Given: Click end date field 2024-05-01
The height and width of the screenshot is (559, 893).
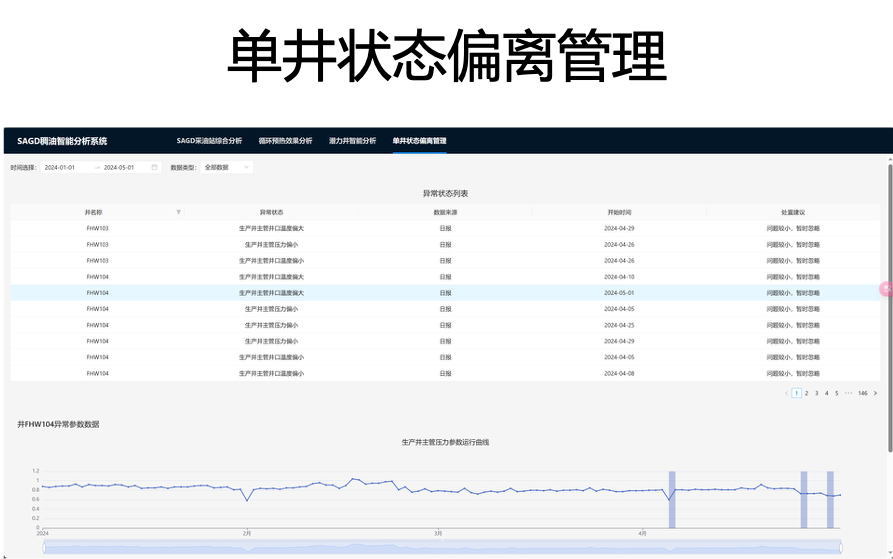Looking at the screenshot, I should coord(120,167).
